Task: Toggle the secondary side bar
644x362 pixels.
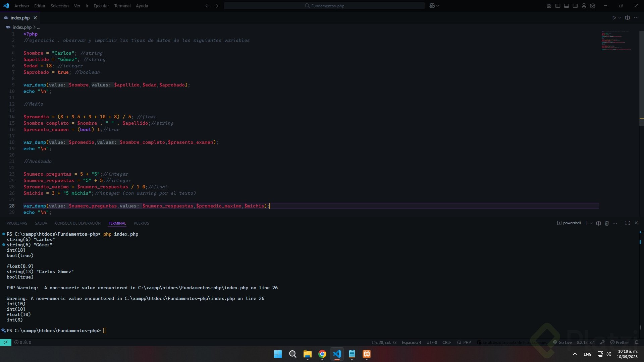Action: 575,6
